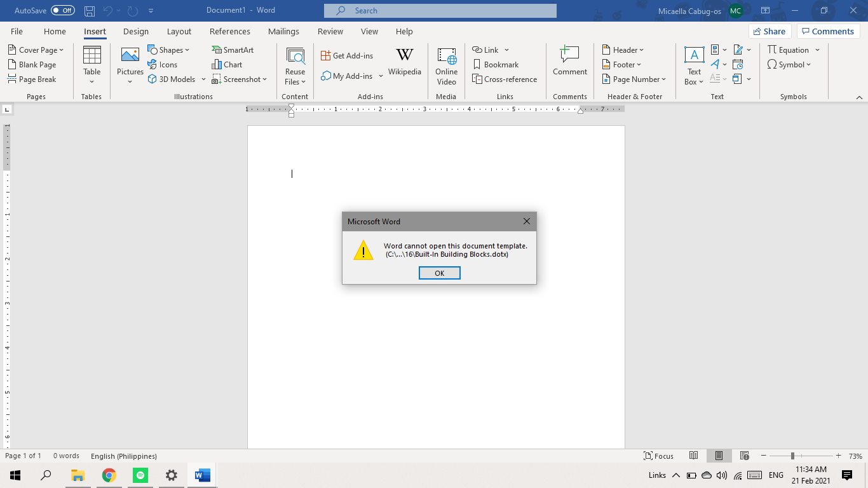Open the Screenshot dropdown
The height and width of the screenshot is (488, 868).
(239, 79)
